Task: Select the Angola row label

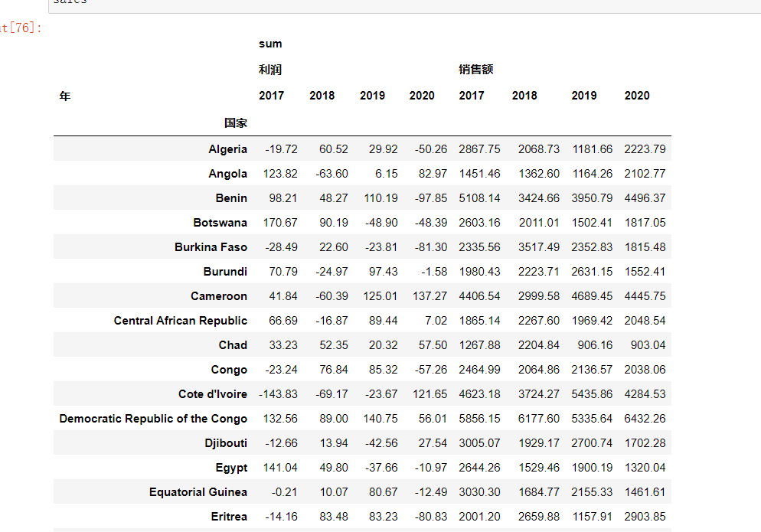Action: (227, 174)
